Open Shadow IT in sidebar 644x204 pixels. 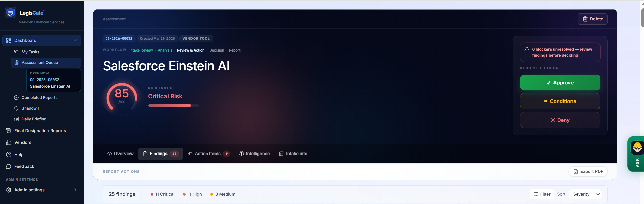(x=46, y=108)
